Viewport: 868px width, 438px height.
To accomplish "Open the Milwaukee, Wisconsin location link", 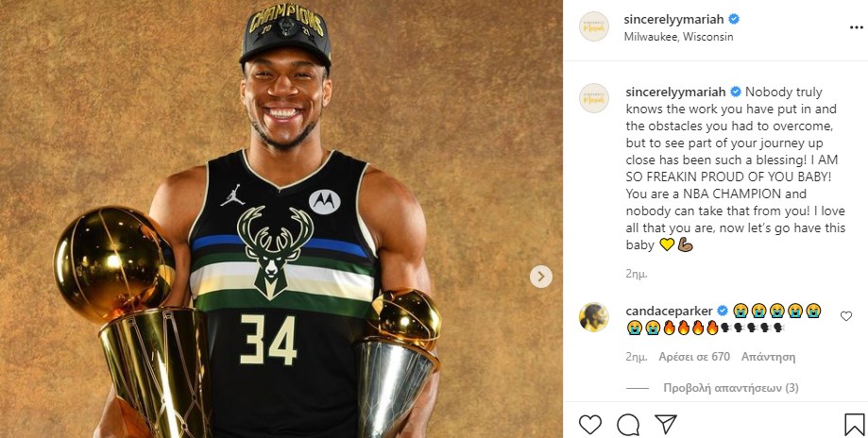I will (679, 37).
